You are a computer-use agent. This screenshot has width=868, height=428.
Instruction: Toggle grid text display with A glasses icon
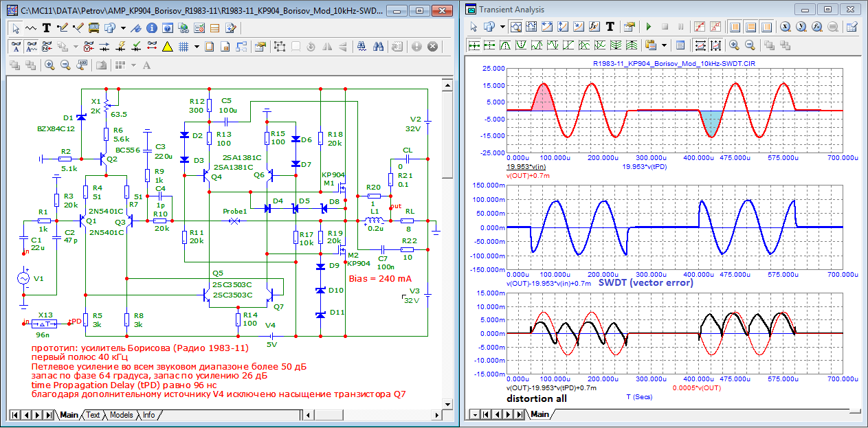point(16,47)
